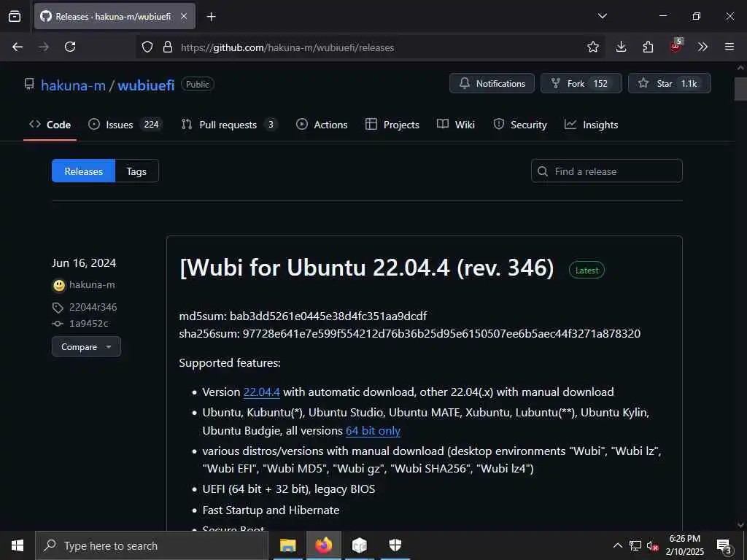
Task: Click the taskbar search box
Action: [x=152, y=545]
